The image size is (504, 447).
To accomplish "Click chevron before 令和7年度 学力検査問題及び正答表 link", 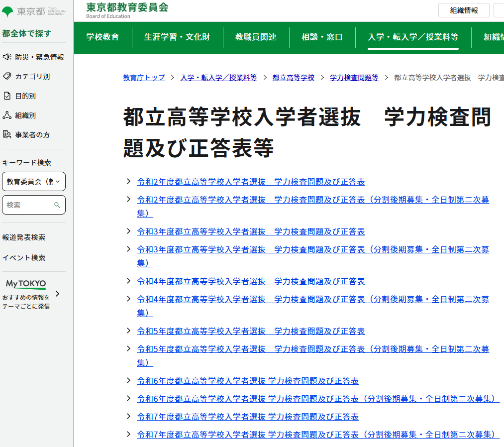I will point(128,417).
